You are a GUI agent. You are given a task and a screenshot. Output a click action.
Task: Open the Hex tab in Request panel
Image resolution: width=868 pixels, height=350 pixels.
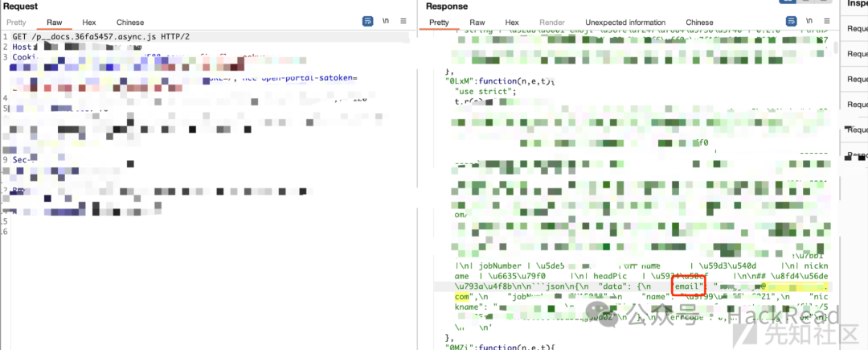tap(89, 23)
